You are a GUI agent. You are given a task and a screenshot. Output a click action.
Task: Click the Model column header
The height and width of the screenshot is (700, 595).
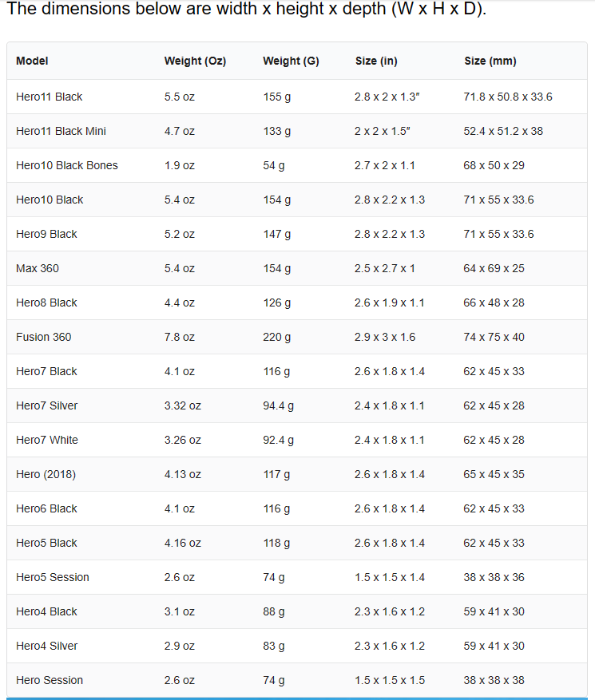tap(32, 61)
